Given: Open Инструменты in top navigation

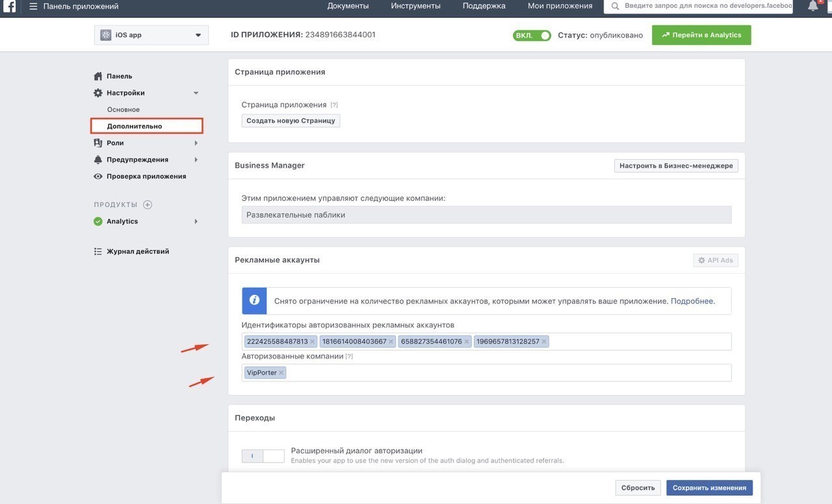Looking at the screenshot, I should click(x=415, y=6).
